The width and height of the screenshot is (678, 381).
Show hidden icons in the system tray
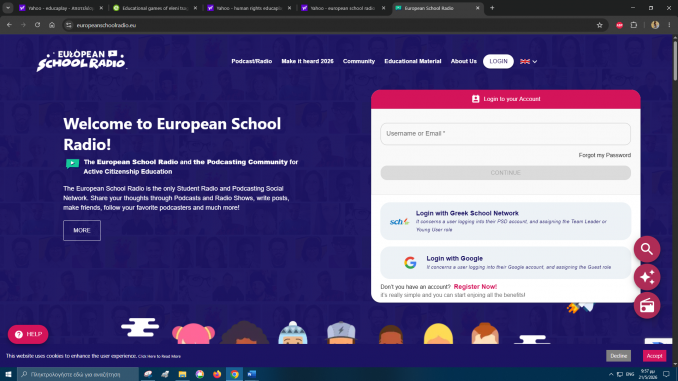(x=611, y=374)
